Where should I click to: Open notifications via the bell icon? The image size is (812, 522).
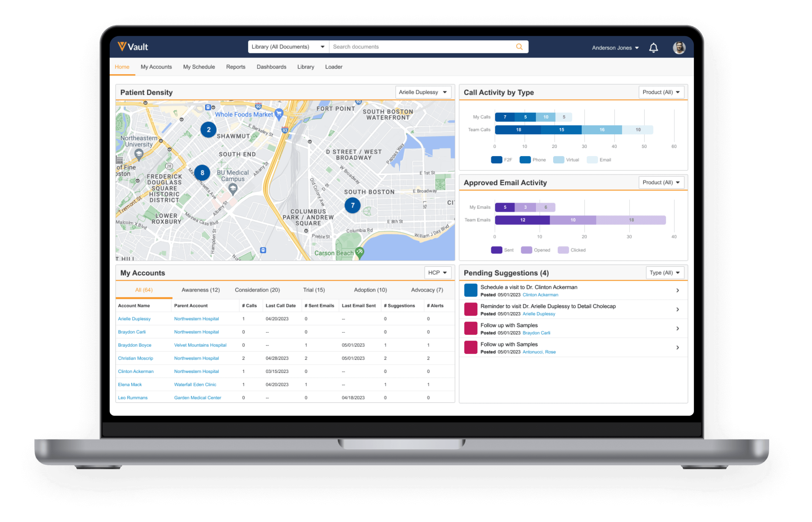(654, 47)
